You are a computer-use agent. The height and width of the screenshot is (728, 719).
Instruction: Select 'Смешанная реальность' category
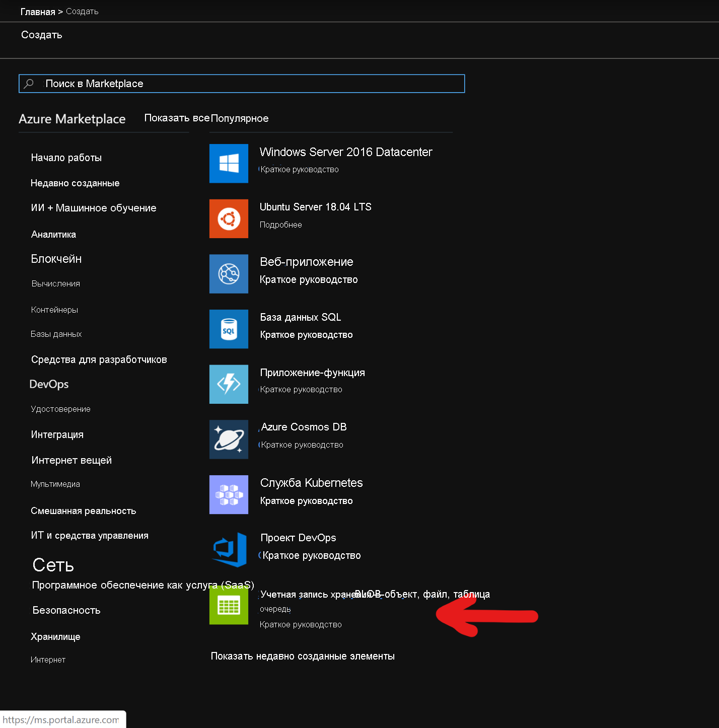pos(84,511)
